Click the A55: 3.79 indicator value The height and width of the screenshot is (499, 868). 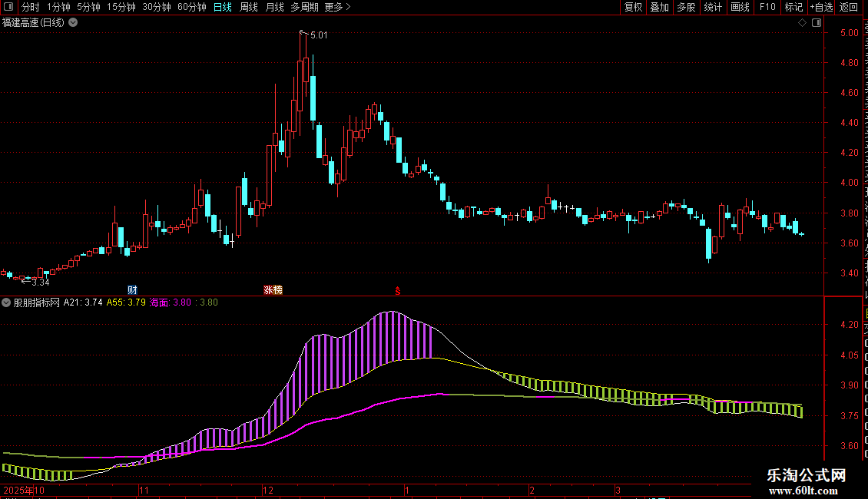[x=126, y=302]
